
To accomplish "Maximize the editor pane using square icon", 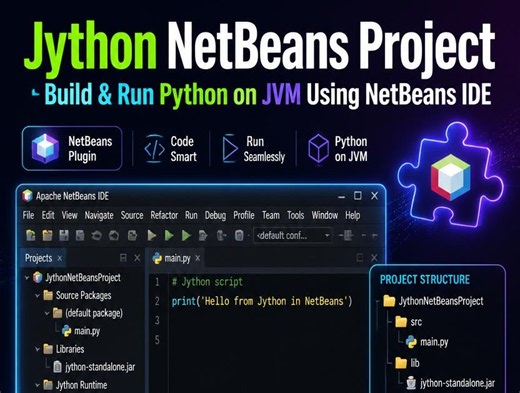I will click(360, 258).
